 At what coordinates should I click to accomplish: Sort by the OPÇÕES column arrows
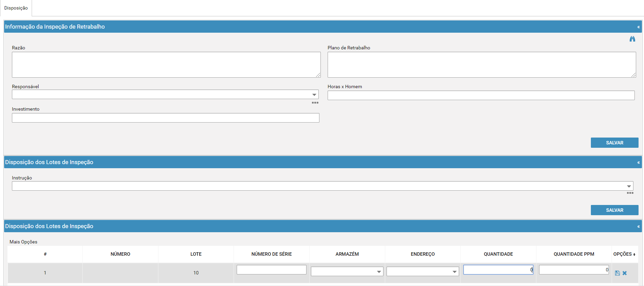click(634, 254)
